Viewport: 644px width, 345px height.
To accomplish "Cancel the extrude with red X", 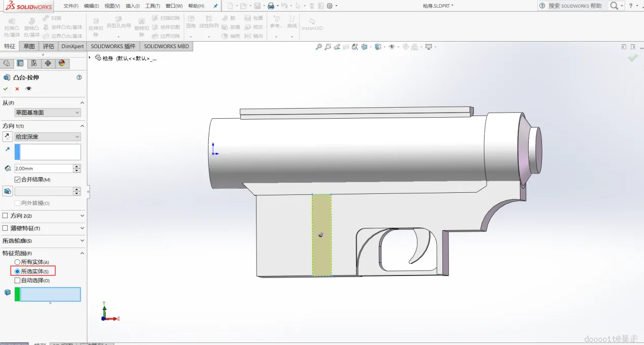I will coord(17,89).
